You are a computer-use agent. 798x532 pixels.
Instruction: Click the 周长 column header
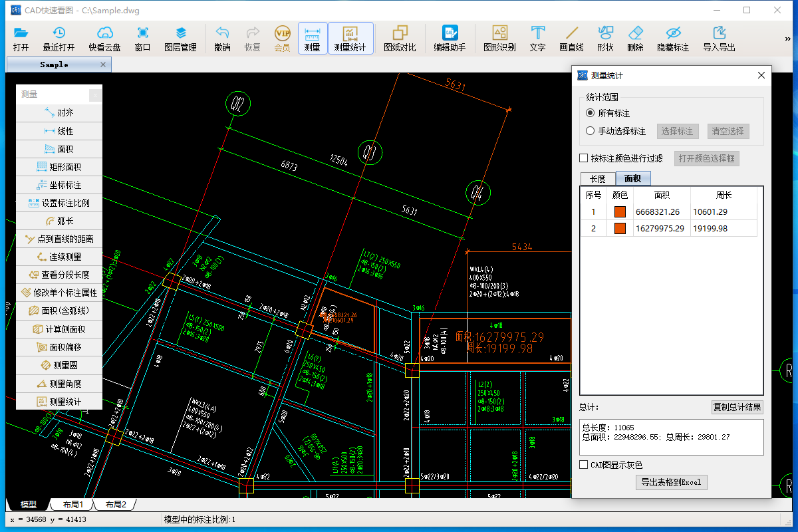coord(724,195)
